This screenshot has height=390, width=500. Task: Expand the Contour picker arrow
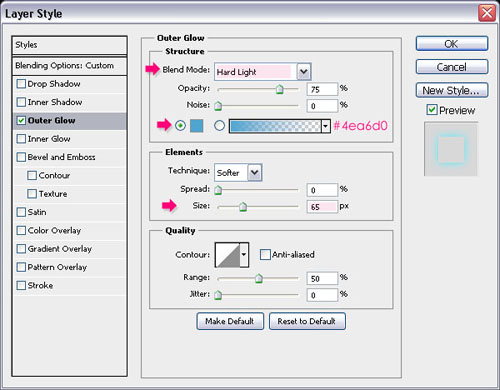244,255
